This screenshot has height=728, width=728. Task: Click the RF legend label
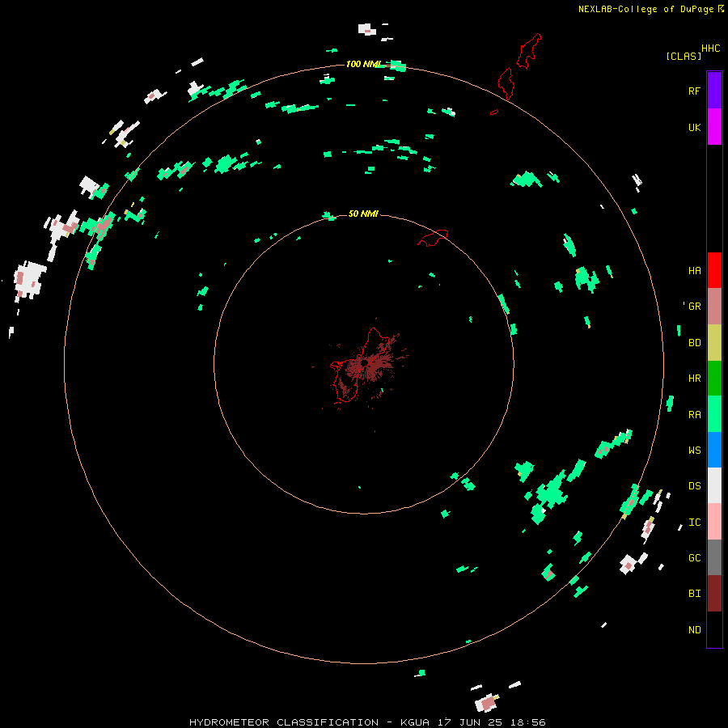tap(694, 91)
